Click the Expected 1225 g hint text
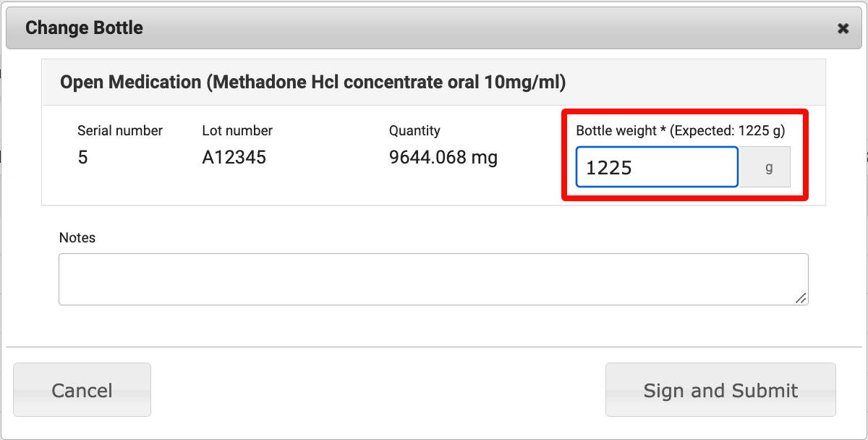The image size is (868, 440). 727,131
